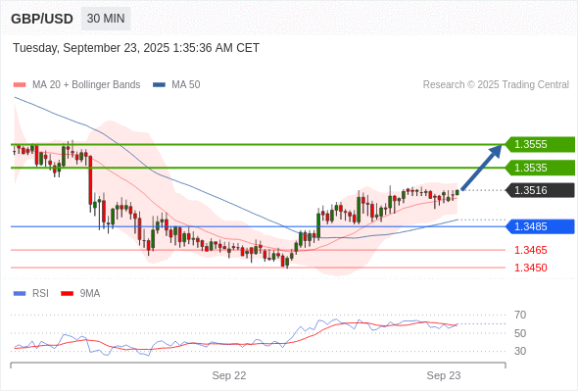Click the green 1.3555 resistance price tag
The width and height of the screenshot is (578, 392).
540,144
